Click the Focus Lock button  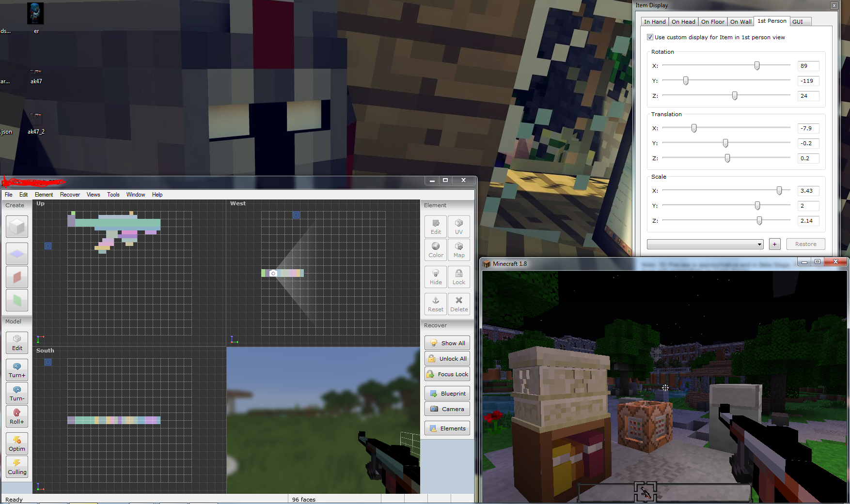point(447,374)
